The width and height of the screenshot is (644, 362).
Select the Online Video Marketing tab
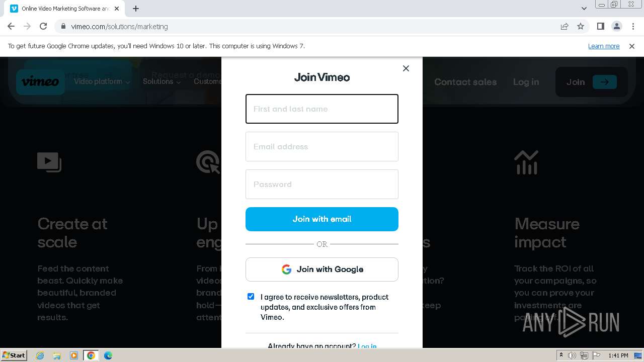(x=65, y=9)
